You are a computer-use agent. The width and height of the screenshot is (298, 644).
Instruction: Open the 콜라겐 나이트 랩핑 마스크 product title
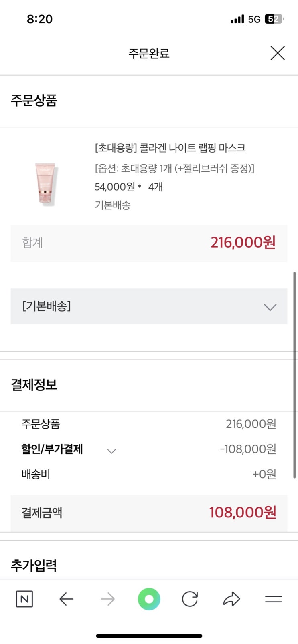[170, 148]
